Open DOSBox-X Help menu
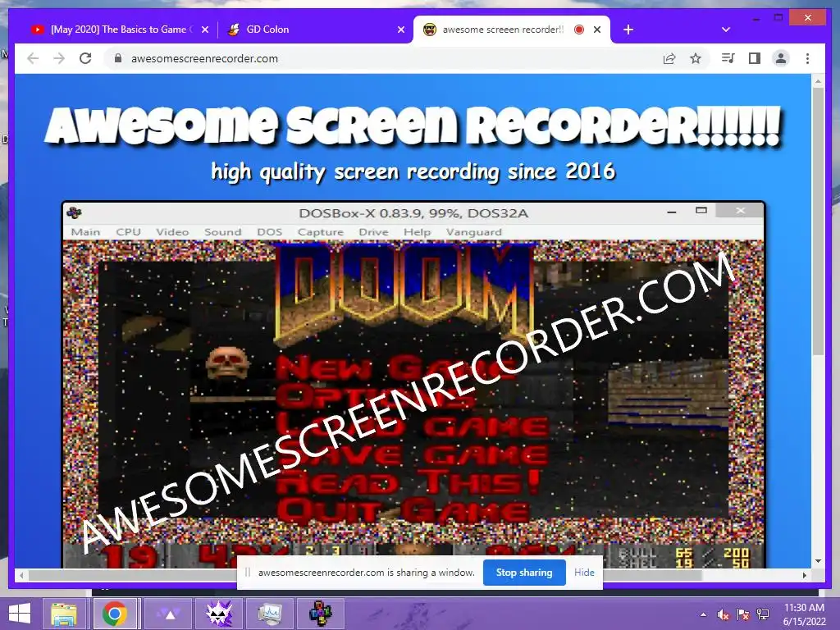The image size is (840, 630). tap(417, 232)
